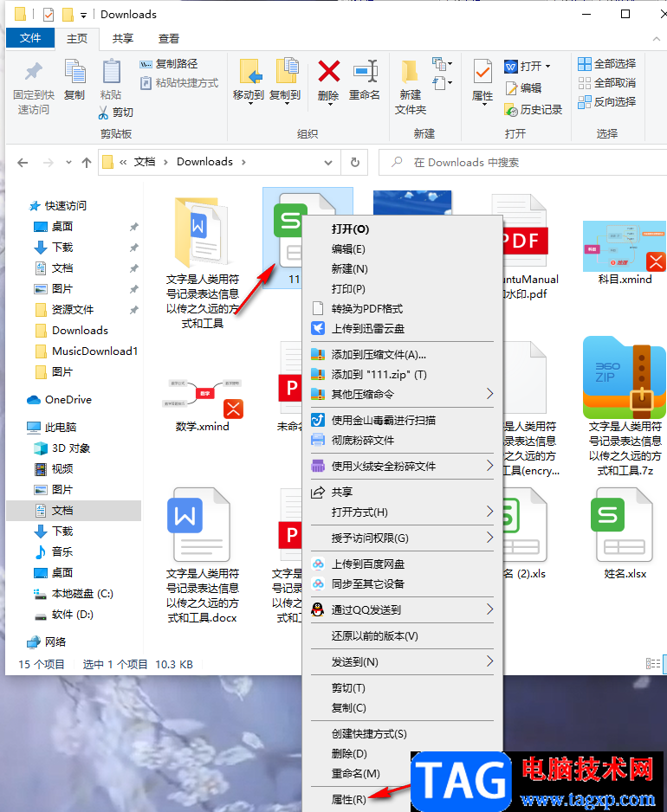Click the Up one level arrow
This screenshot has width=667, height=812.
(87, 163)
